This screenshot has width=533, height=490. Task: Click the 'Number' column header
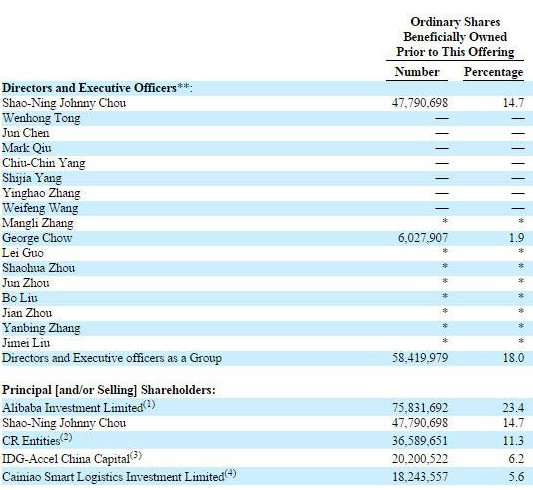coord(417,72)
